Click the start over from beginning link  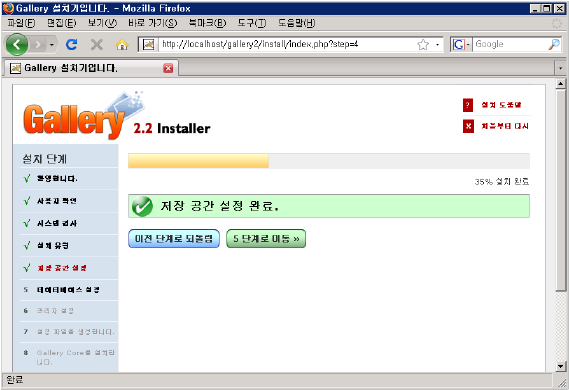505,126
